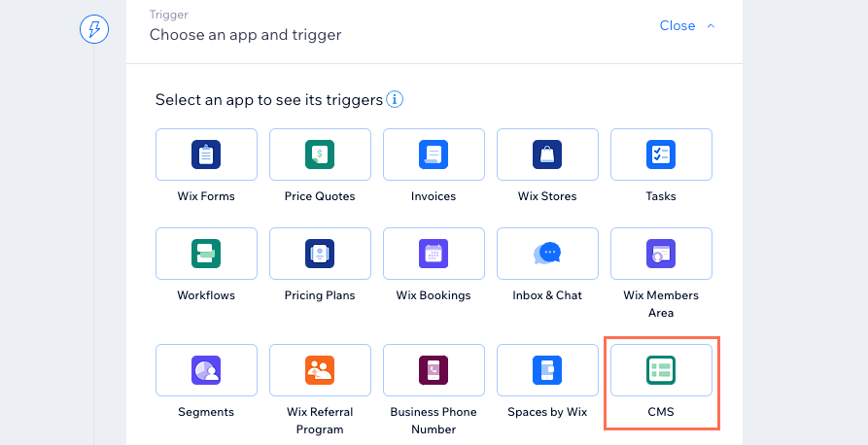Pick the Business Phone Number icon
The height and width of the screenshot is (445, 868).
[434, 370]
